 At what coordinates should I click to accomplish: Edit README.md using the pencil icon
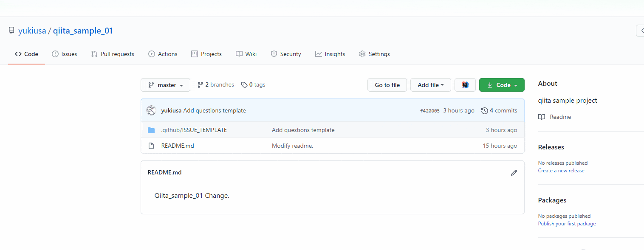coord(514,172)
